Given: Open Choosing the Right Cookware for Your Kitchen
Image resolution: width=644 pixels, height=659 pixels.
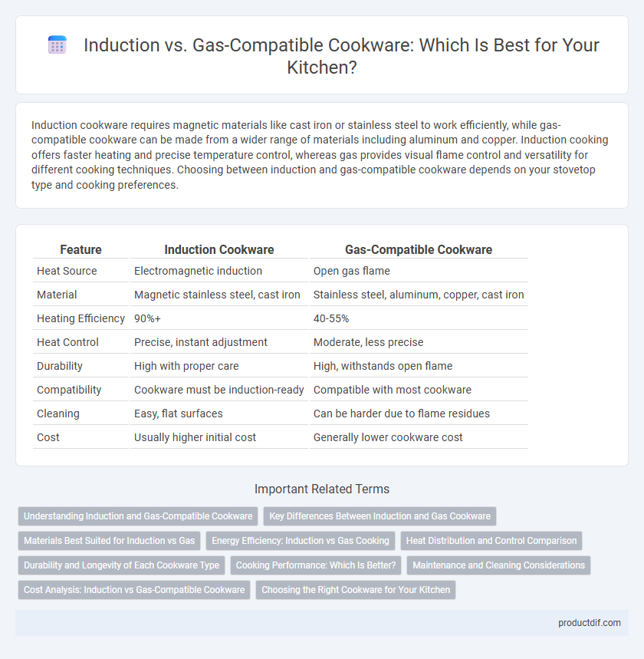Looking at the screenshot, I should coord(356,590).
